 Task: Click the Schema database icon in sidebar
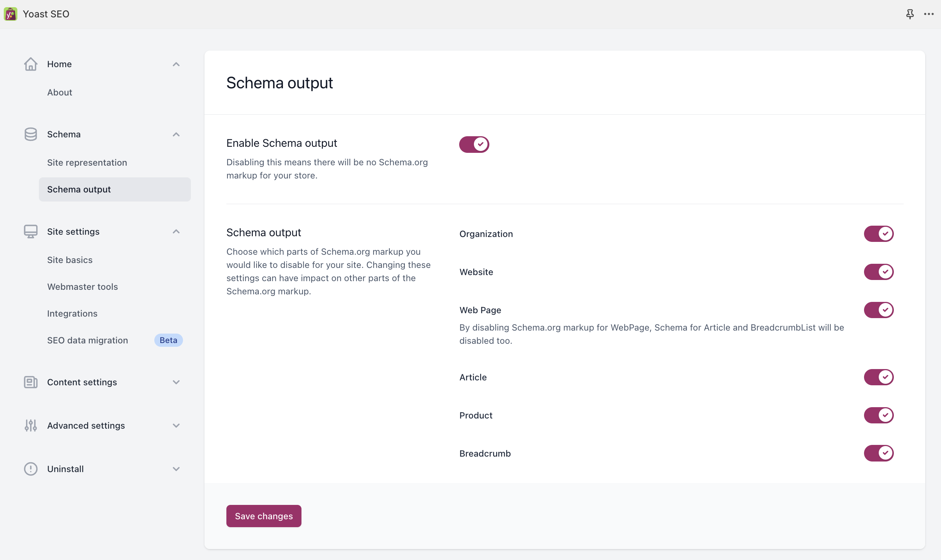31,134
